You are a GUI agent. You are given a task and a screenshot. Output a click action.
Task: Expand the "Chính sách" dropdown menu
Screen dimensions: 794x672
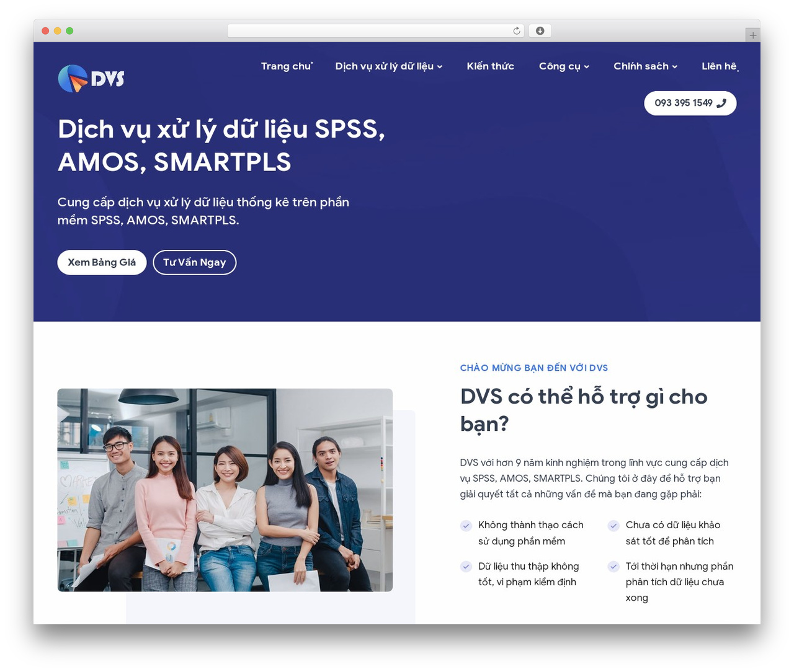click(645, 66)
